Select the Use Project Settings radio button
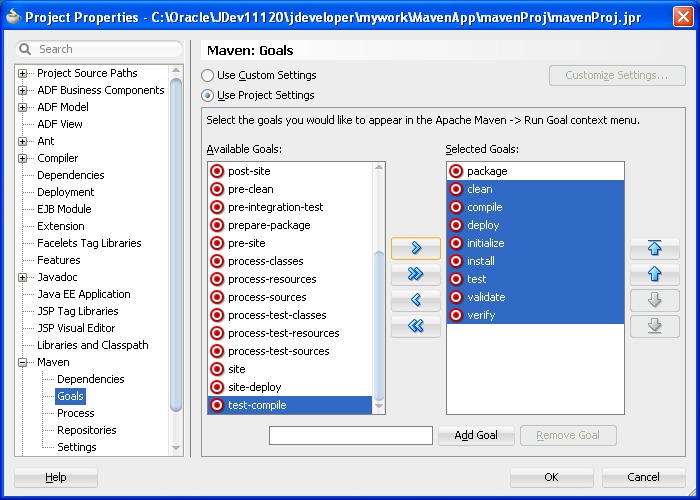This screenshot has width=700, height=500. point(207,96)
